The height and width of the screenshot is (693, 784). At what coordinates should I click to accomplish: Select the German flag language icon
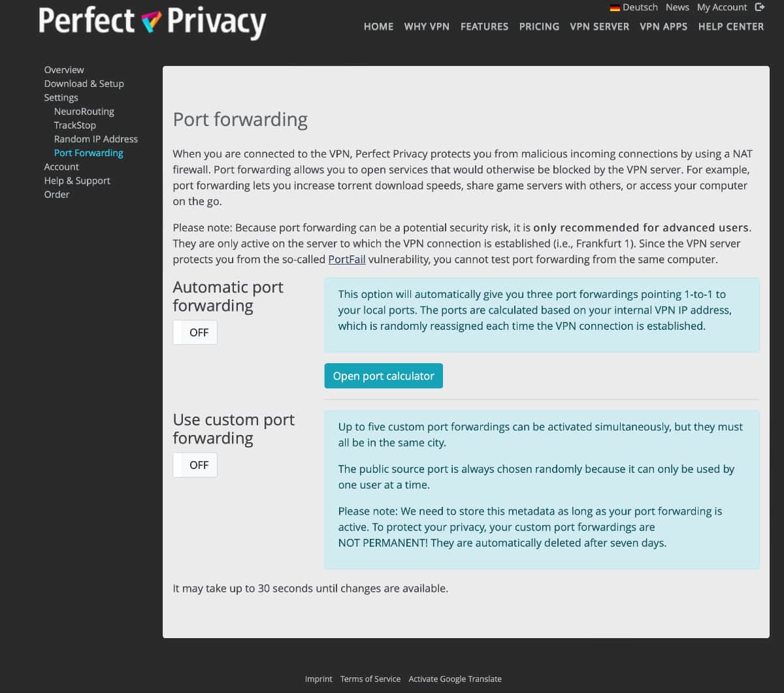coord(615,7)
